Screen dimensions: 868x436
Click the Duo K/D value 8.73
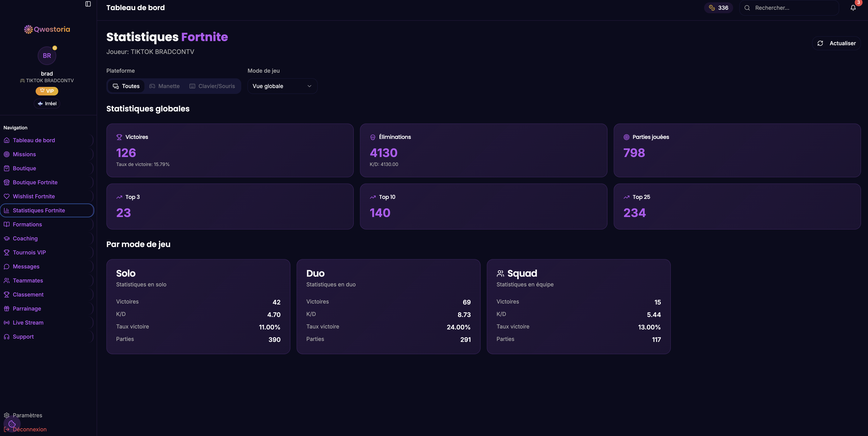tap(464, 315)
